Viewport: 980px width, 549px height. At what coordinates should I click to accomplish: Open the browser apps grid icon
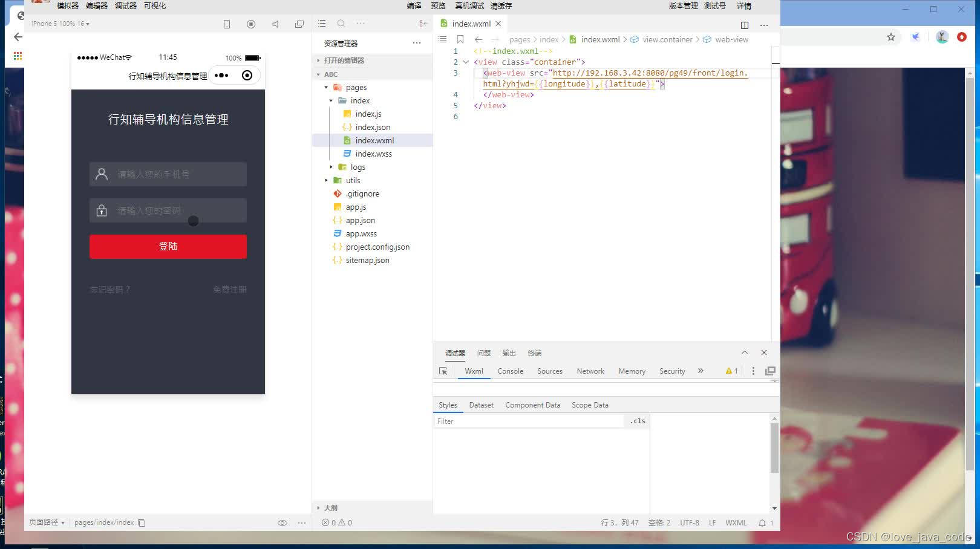(18, 56)
